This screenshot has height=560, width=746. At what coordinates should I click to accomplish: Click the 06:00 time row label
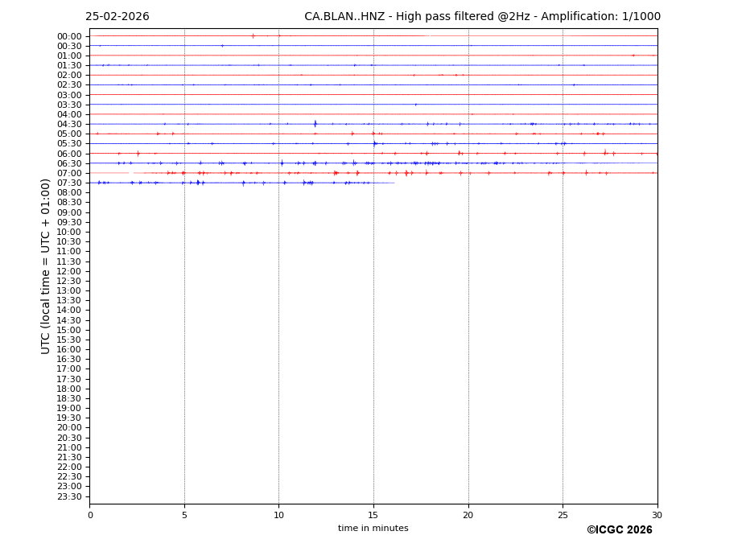point(69,154)
